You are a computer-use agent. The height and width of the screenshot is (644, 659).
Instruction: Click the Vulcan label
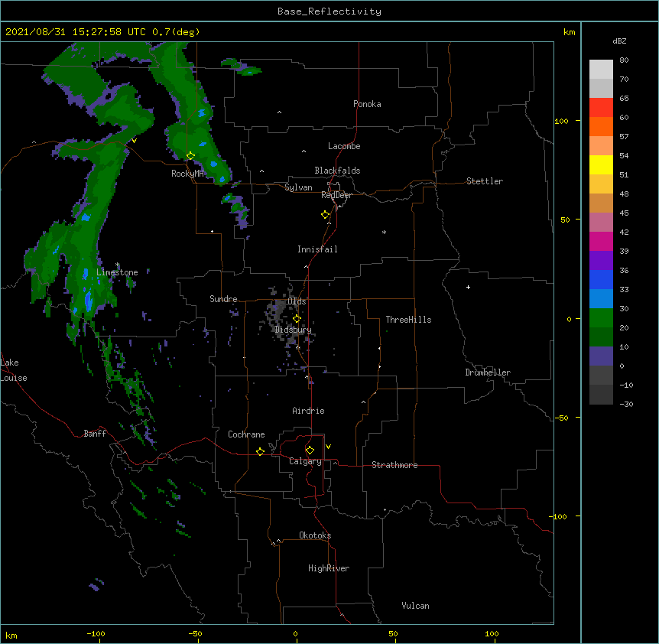point(415,606)
